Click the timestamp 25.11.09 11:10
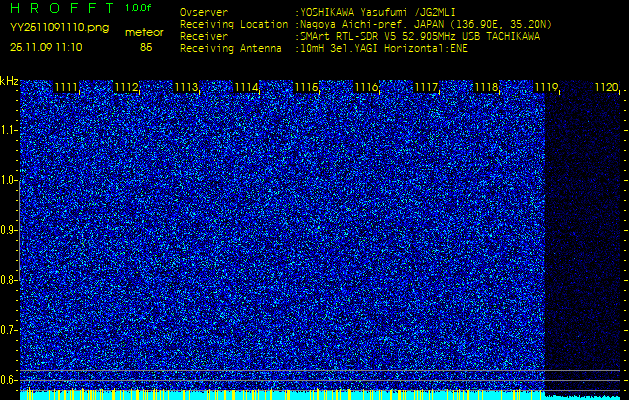629x400 pixels. pyautogui.click(x=46, y=47)
